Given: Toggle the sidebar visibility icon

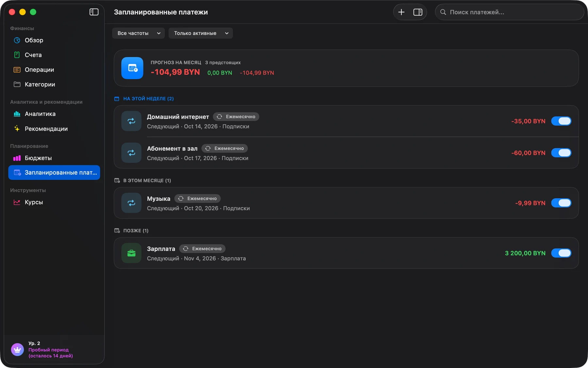Looking at the screenshot, I should tap(94, 12).
